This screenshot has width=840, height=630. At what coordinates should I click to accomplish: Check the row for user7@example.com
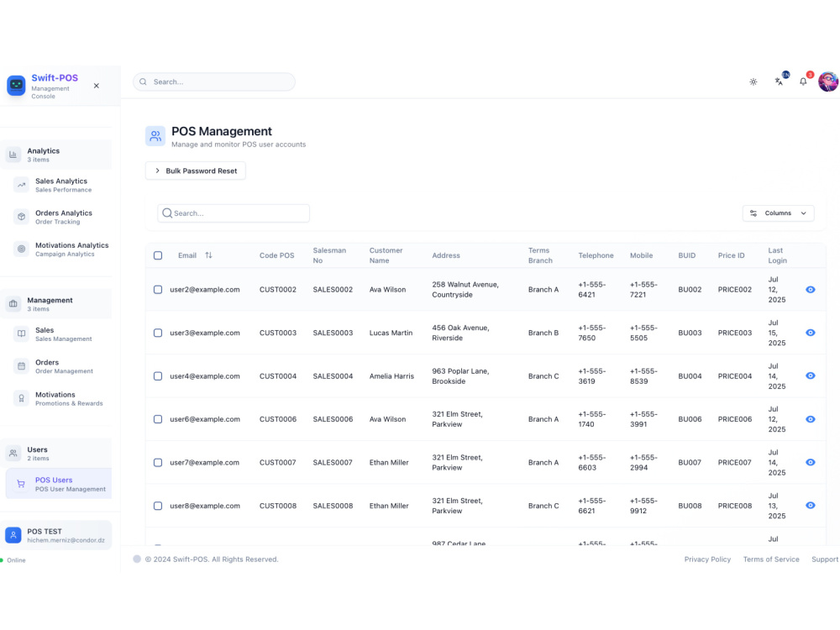[x=158, y=463]
